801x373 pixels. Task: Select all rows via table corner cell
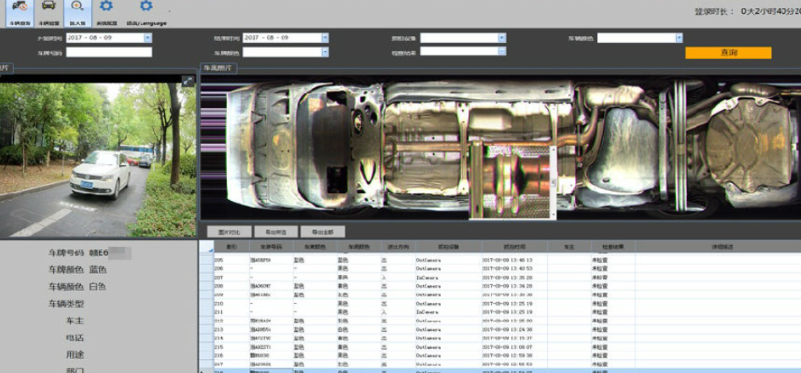coord(206,247)
